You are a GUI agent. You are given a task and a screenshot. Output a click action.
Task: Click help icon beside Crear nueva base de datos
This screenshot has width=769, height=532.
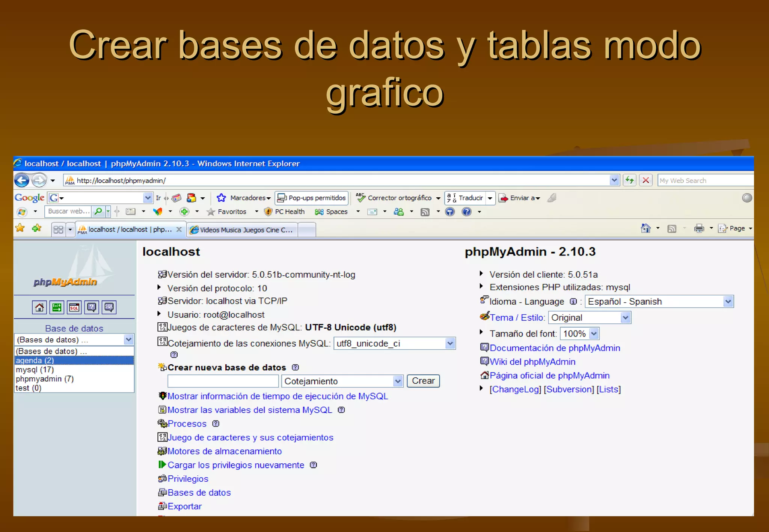coord(296,367)
